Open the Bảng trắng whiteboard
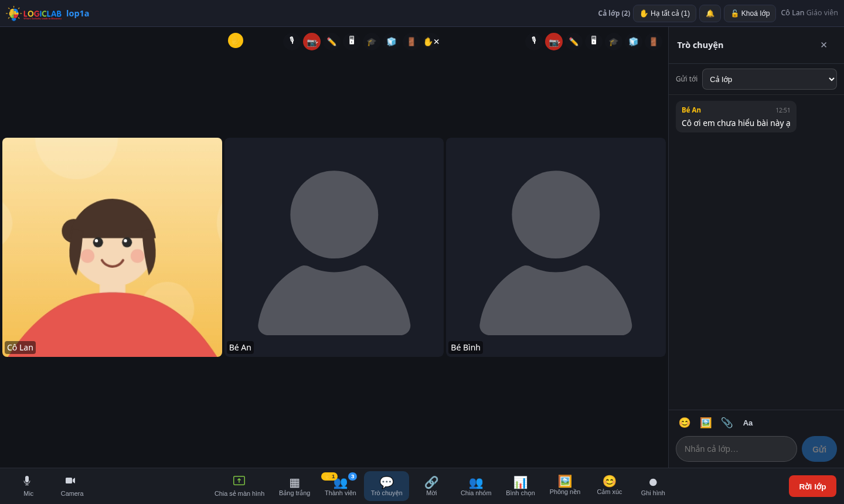 click(x=295, y=486)
